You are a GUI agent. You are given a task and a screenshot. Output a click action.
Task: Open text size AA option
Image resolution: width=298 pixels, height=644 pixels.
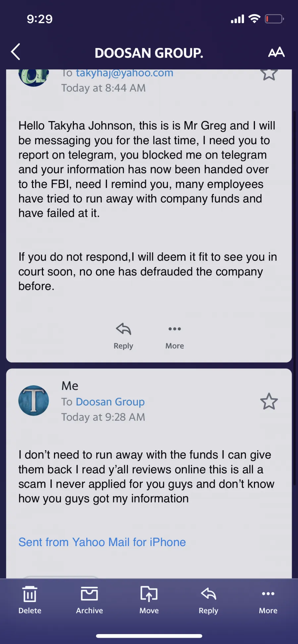click(x=276, y=52)
